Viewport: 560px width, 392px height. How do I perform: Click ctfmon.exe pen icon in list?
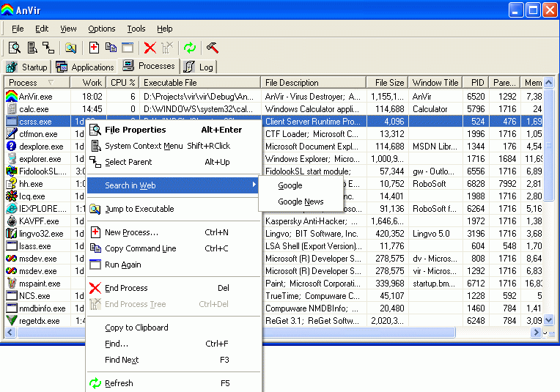pyautogui.click(x=12, y=134)
